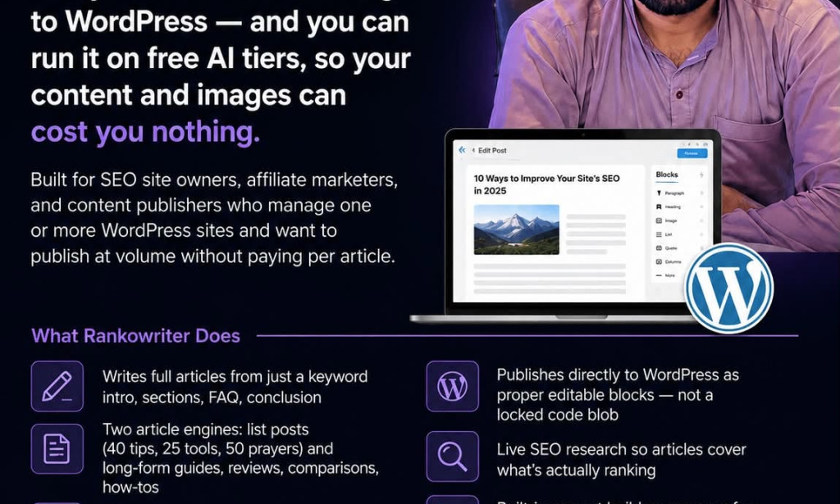Pick the Quote block entry

coord(666,248)
